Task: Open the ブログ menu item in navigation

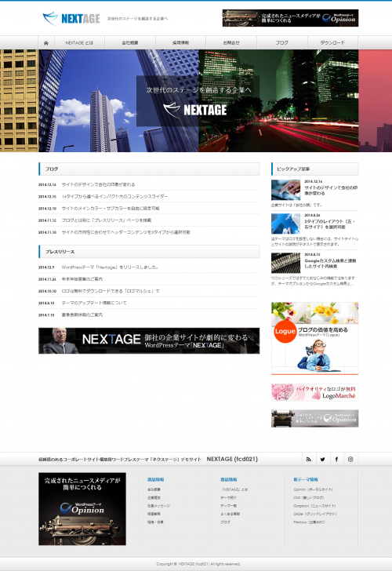Action: (x=282, y=43)
